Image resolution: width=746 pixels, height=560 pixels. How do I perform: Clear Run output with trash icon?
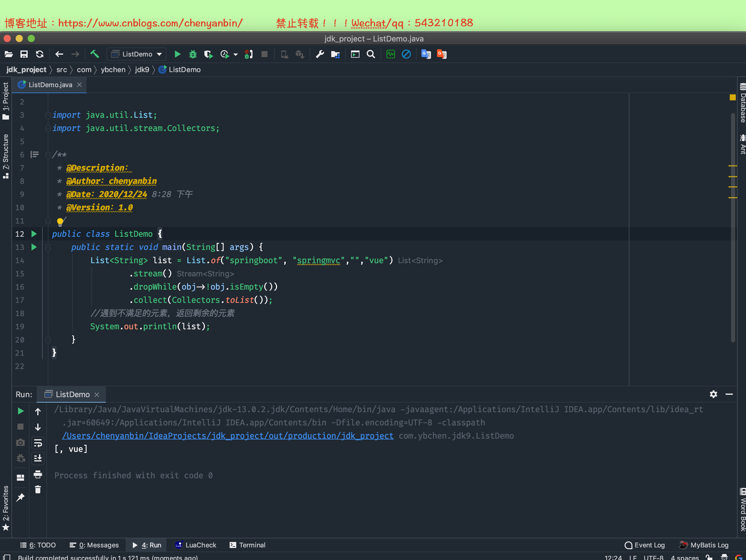38,489
